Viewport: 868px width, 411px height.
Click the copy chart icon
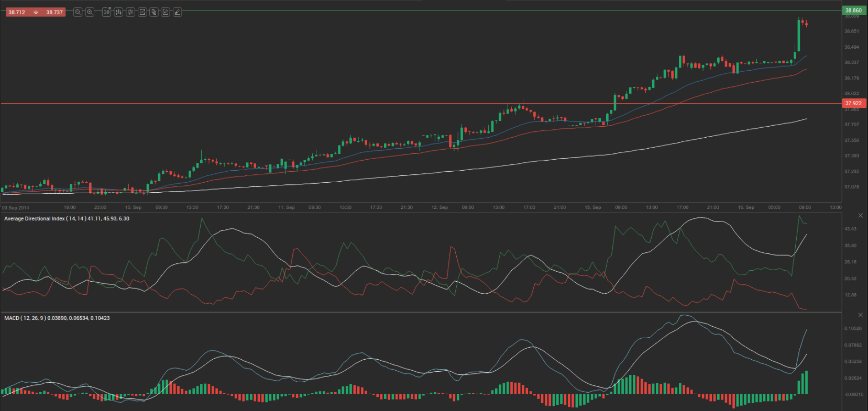click(x=154, y=12)
